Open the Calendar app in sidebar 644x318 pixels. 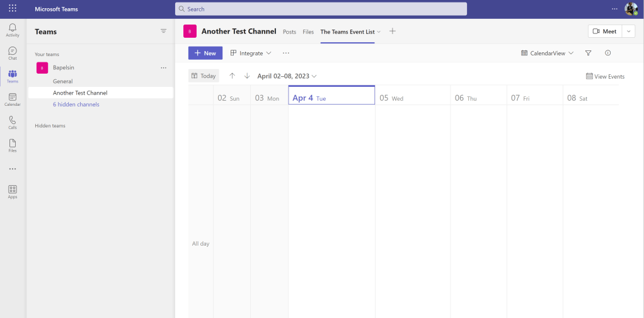(x=13, y=99)
